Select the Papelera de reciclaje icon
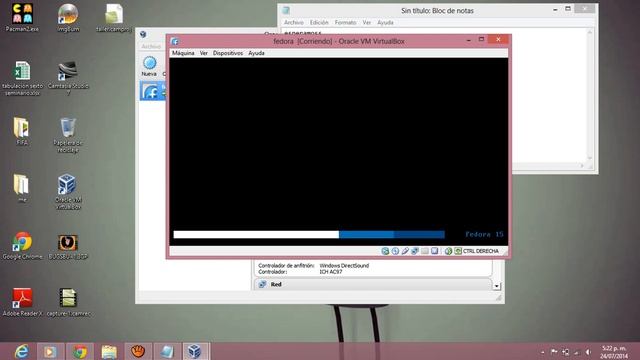This screenshot has height=360, width=640. (x=68, y=135)
